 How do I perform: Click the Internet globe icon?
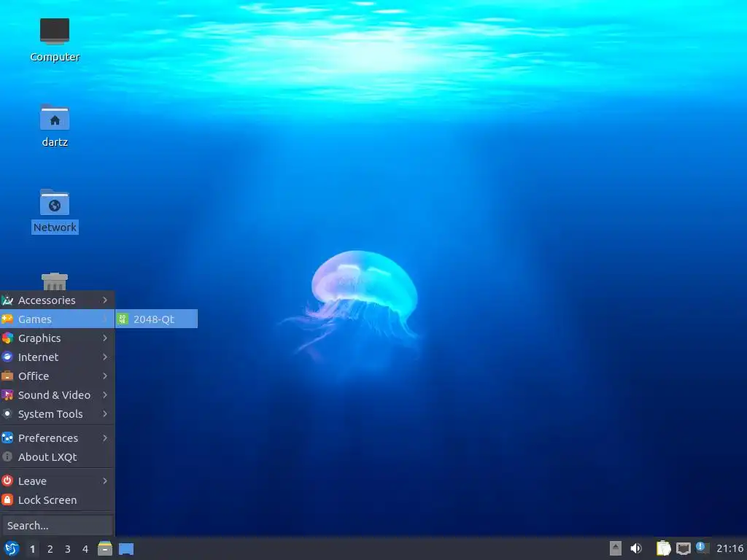[7, 357]
